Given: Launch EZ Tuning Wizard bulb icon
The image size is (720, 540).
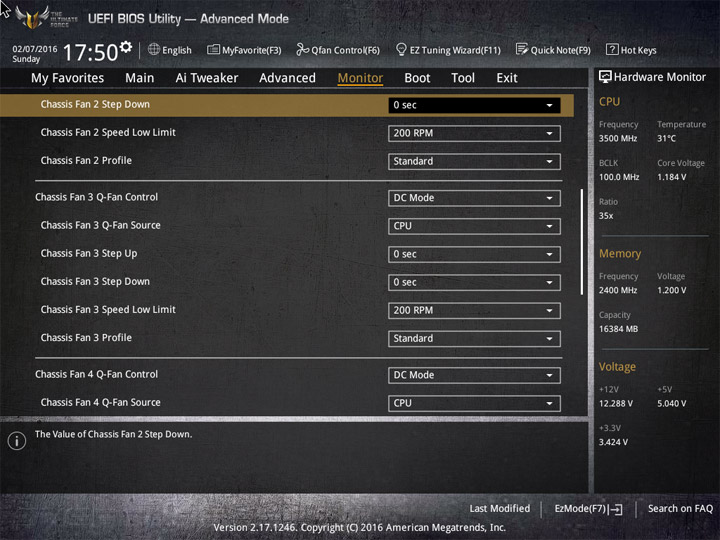Looking at the screenshot, I should 401,49.
